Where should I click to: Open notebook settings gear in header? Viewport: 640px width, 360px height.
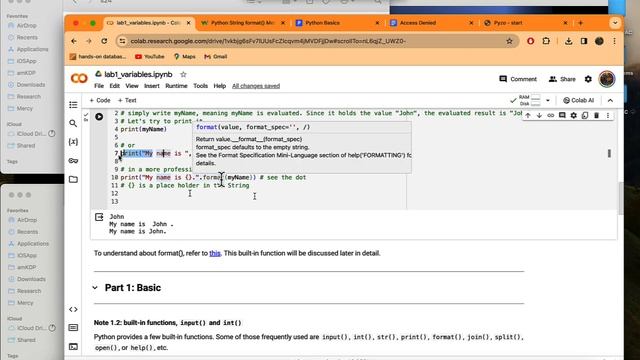coord(588,79)
